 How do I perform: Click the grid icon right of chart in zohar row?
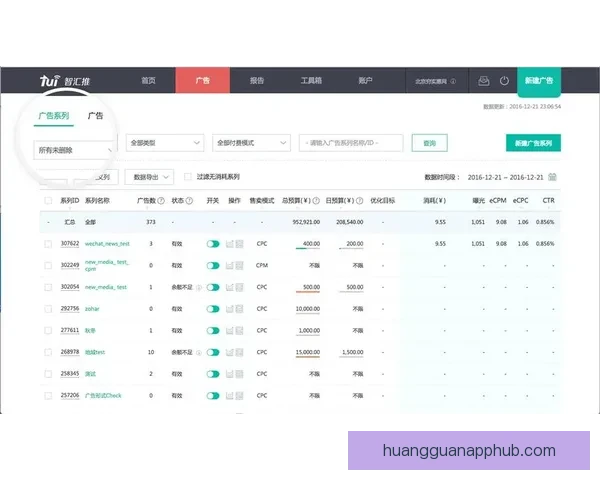240,309
